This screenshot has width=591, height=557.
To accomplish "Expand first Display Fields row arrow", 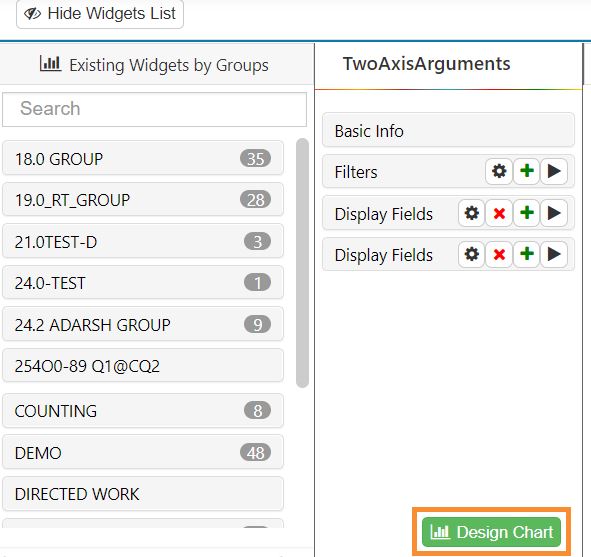I will coord(554,213).
